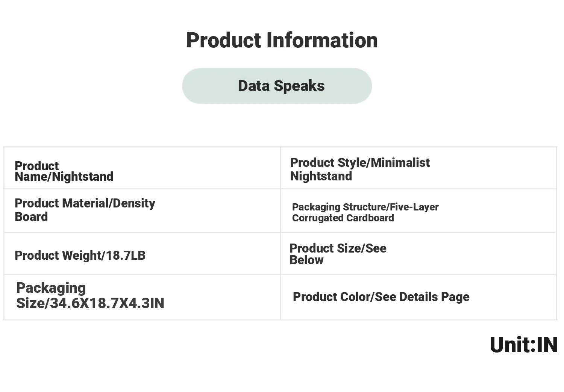Select the Packaging Size/34.6X18.7X4.3IN cell
This screenshot has width=564, height=392.
(142, 297)
